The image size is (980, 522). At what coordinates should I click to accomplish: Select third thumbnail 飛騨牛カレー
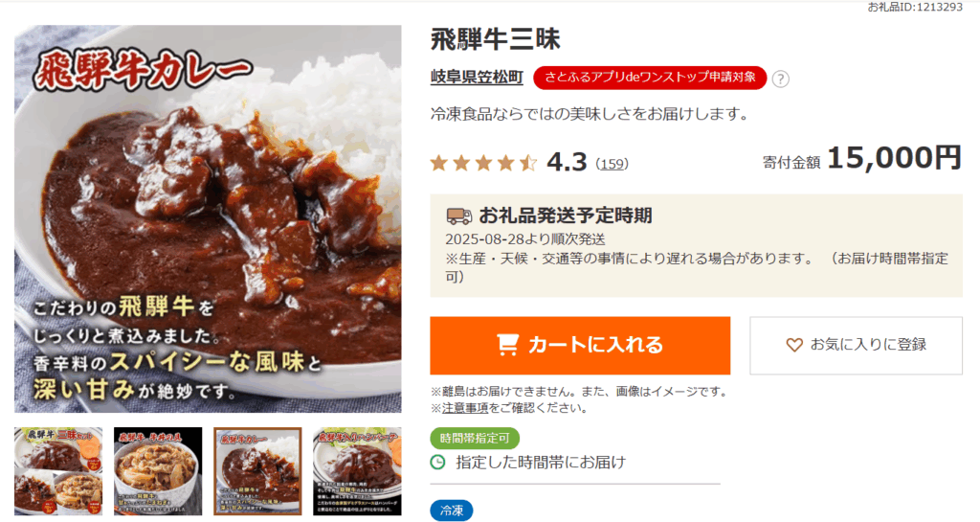257,471
